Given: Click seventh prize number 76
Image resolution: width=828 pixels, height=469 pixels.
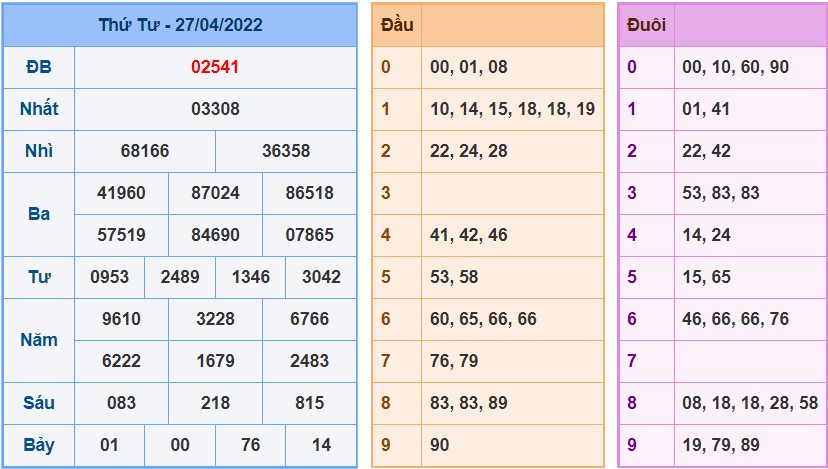Looking at the screenshot, I should (x=250, y=445).
